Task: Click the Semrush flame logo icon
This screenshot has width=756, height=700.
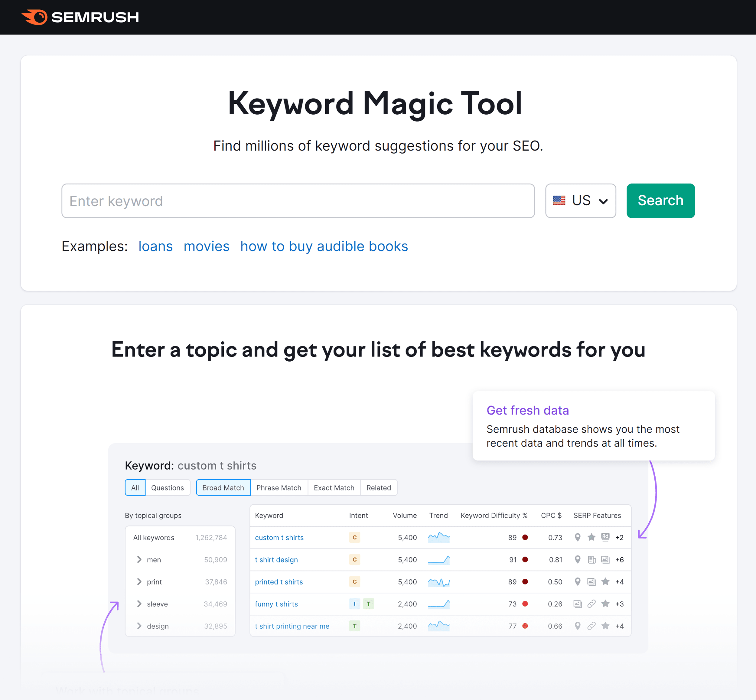Action: [x=34, y=17]
